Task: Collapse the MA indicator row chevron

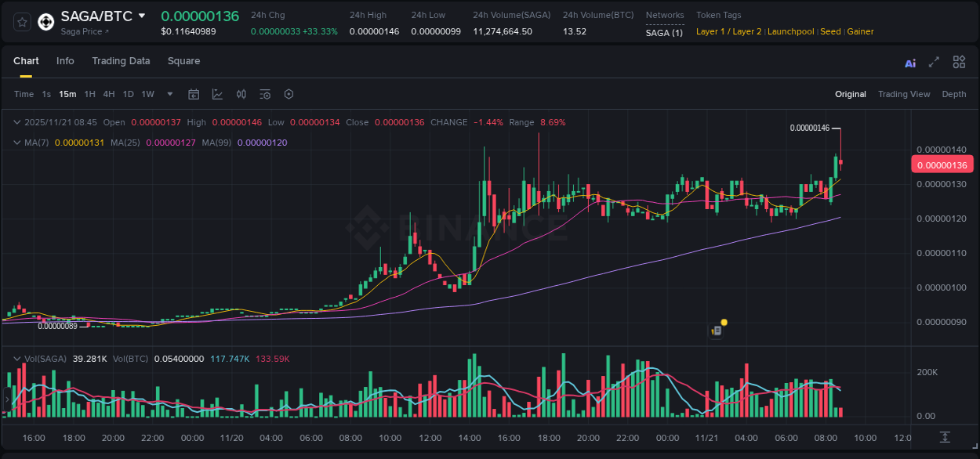Action: [x=16, y=143]
